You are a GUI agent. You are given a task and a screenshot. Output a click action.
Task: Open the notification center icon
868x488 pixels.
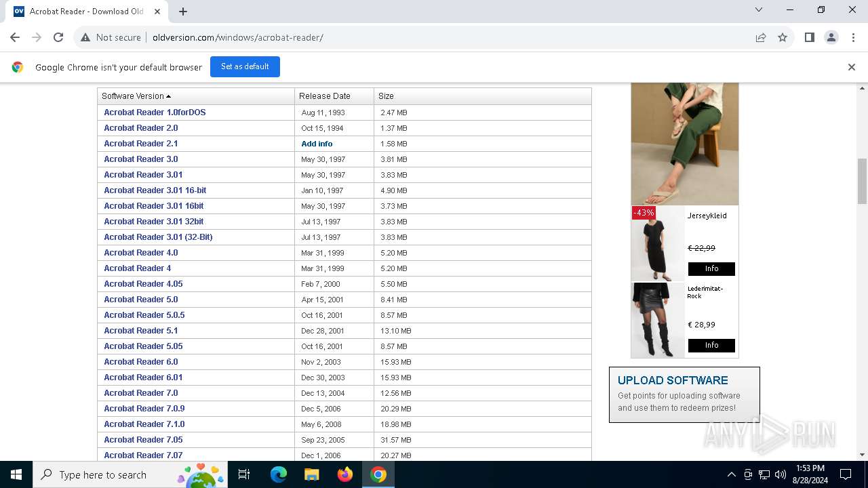(x=846, y=474)
